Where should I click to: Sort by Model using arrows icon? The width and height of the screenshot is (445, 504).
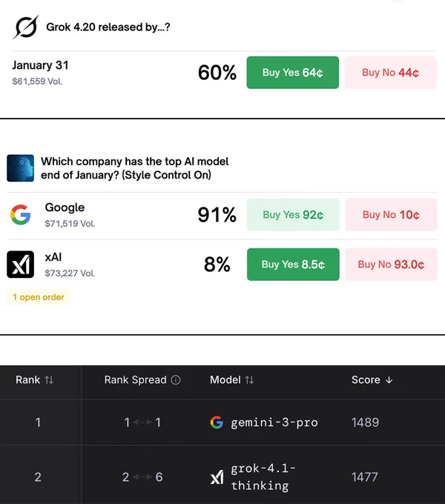tap(249, 380)
